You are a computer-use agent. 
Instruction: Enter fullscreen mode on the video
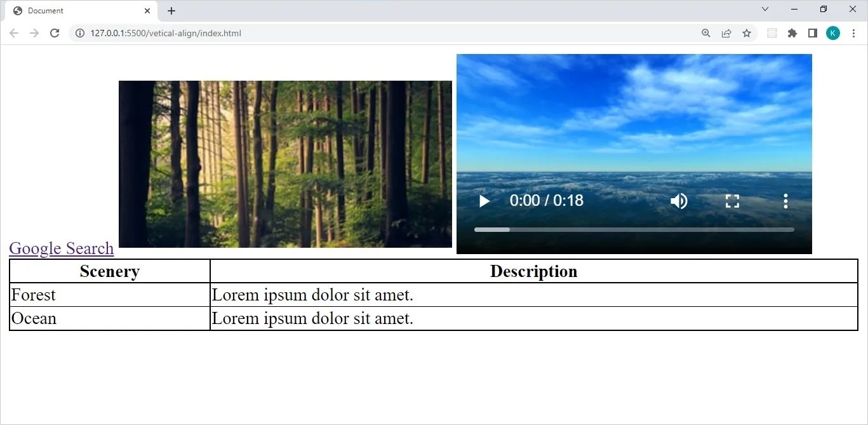point(731,201)
